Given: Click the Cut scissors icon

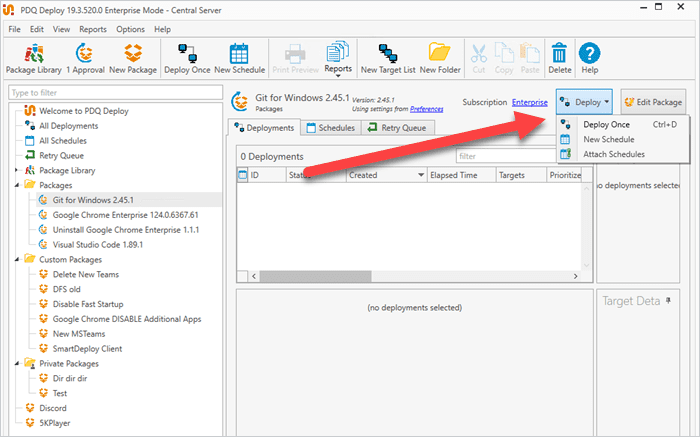Looking at the screenshot, I should click(479, 58).
